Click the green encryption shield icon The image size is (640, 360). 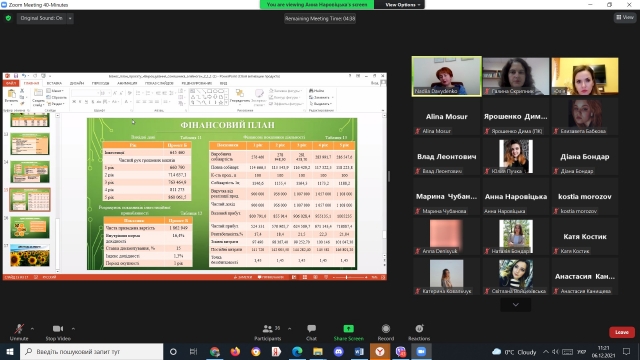8,18
